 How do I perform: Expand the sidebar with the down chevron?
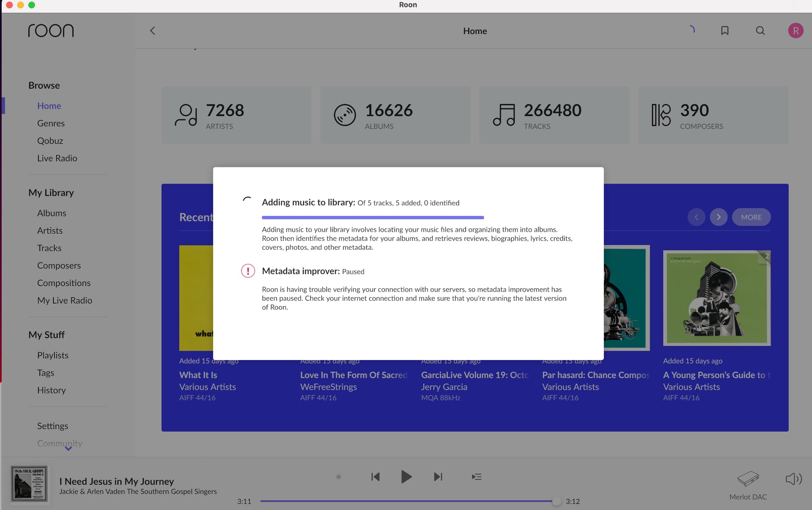68,449
